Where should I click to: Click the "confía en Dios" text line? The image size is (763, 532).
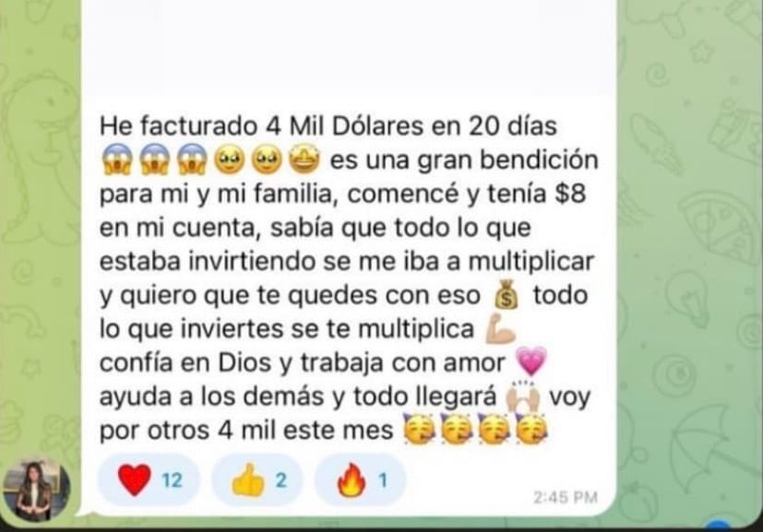point(302,362)
